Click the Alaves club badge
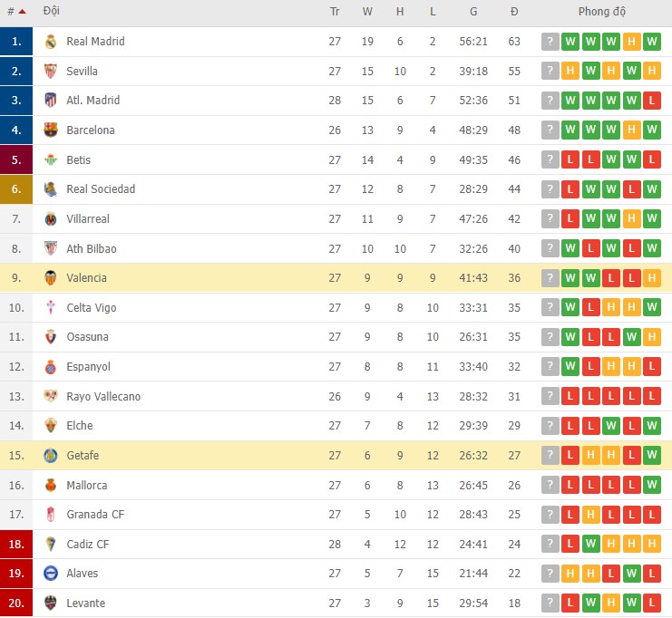This screenshot has height=618, width=672. [x=51, y=574]
